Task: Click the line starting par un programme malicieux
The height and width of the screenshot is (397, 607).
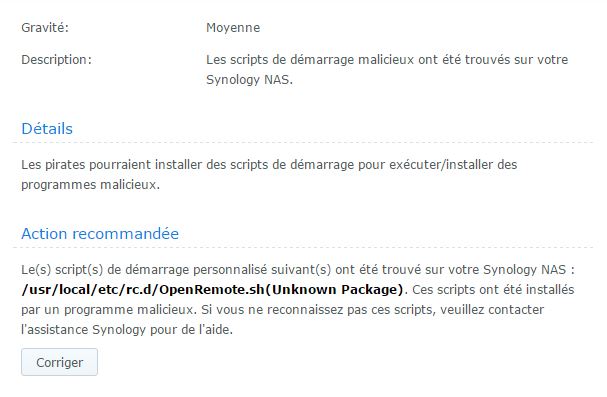Action: tap(283, 310)
